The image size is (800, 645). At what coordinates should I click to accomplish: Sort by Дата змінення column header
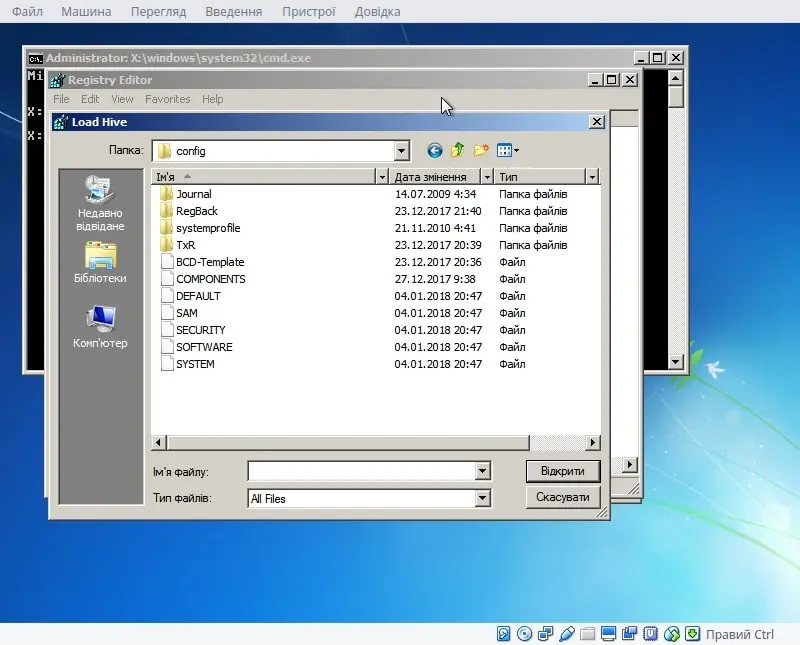point(436,177)
